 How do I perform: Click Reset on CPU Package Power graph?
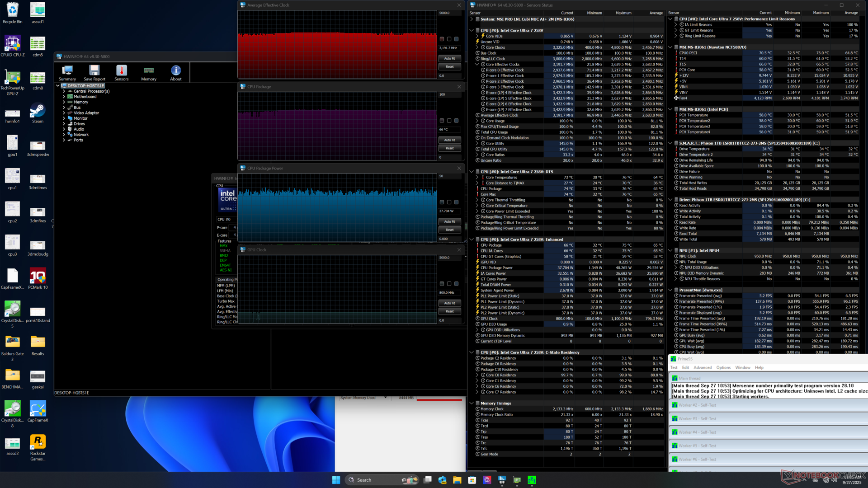(x=449, y=230)
